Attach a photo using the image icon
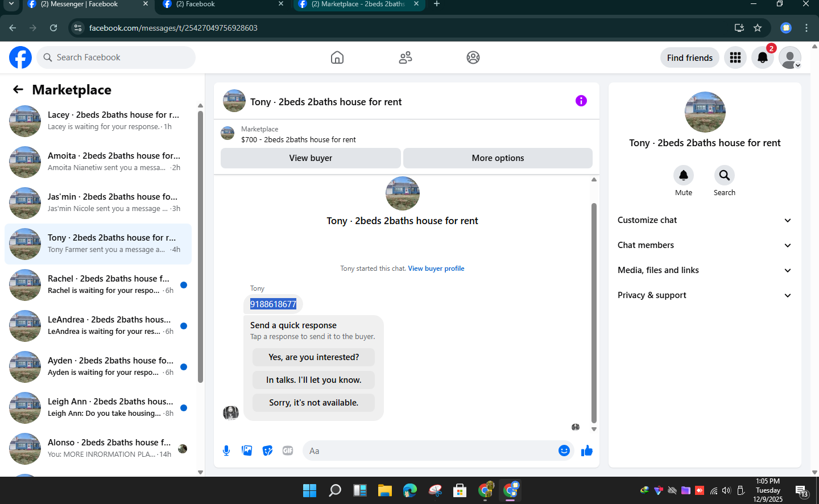819x504 pixels. click(x=247, y=451)
